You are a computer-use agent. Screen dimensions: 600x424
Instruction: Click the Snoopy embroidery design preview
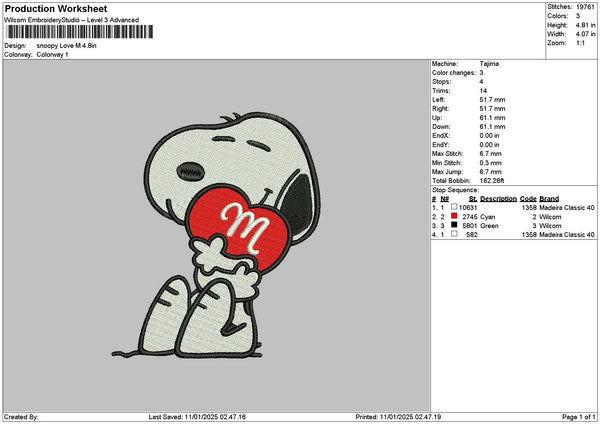(217, 235)
